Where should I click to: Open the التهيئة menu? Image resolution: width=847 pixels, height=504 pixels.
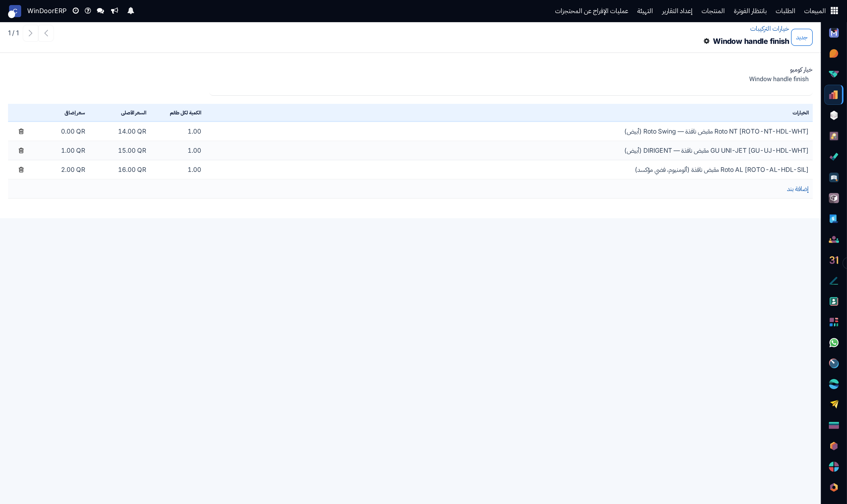click(x=645, y=11)
